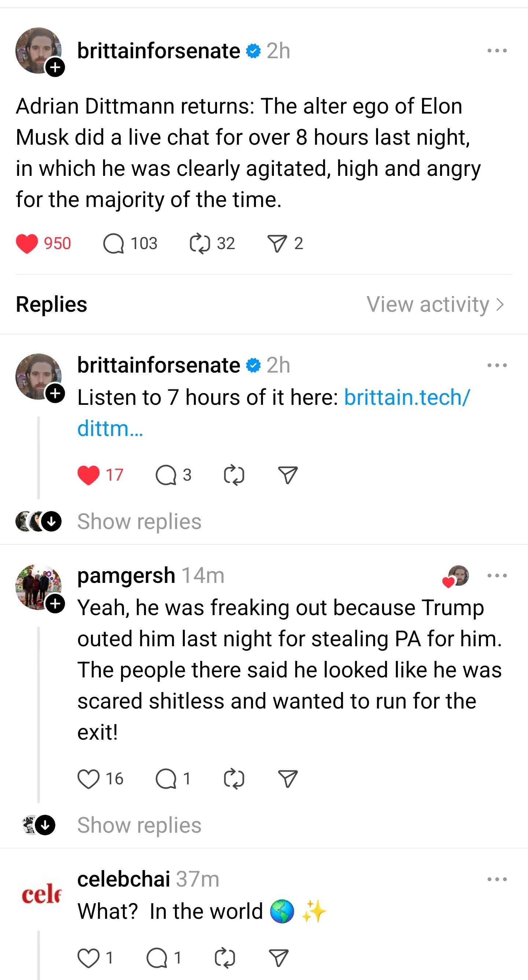The height and width of the screenshot is (980, 528).
Task: Show replies under brittainforsenate's link reply
Action: point(139,521)
